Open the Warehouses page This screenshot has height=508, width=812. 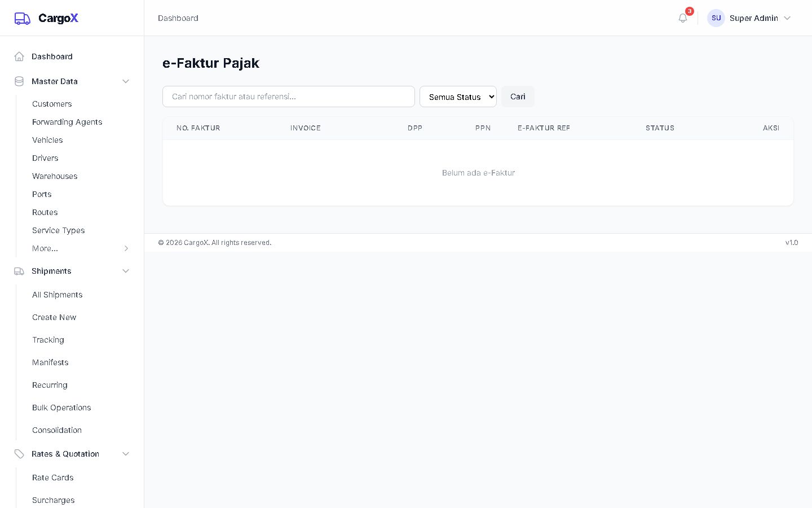pyautogui.click(x=55, y=176)
